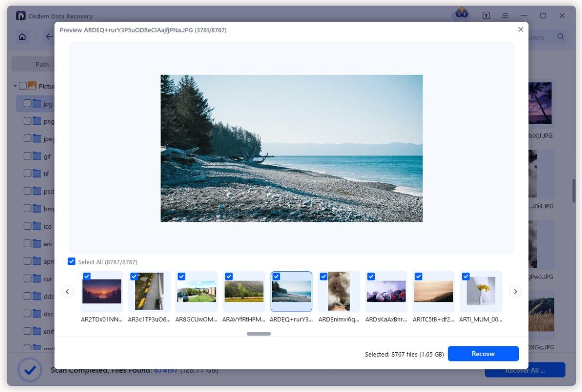
Task: Click the Recover All button
Action: pos(525,370)
